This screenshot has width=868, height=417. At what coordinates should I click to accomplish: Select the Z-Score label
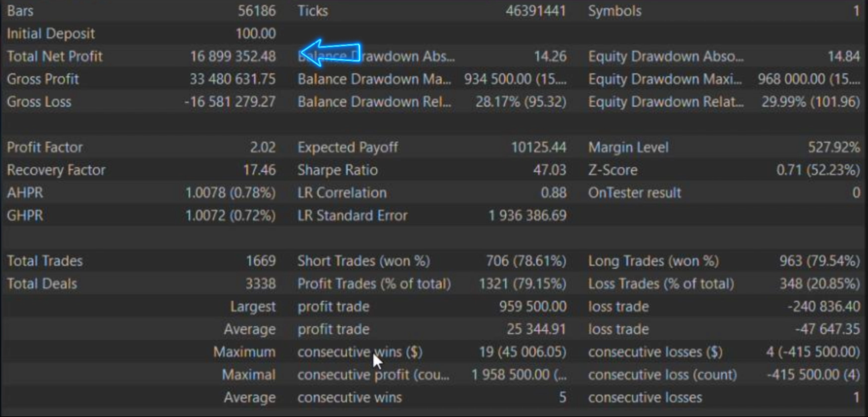pyautogui.click(x=612, y=170)
